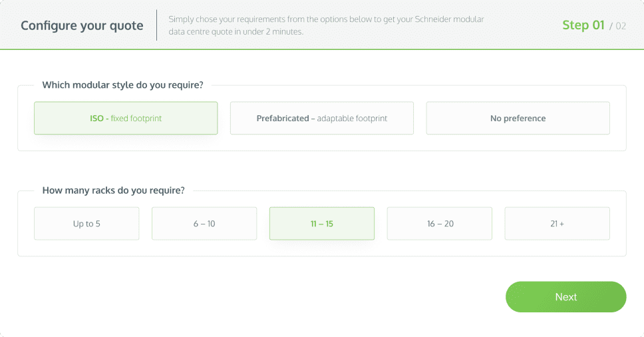Click the vertical divider beside the heading
The image size is (644, 337).
click(156, 25)
